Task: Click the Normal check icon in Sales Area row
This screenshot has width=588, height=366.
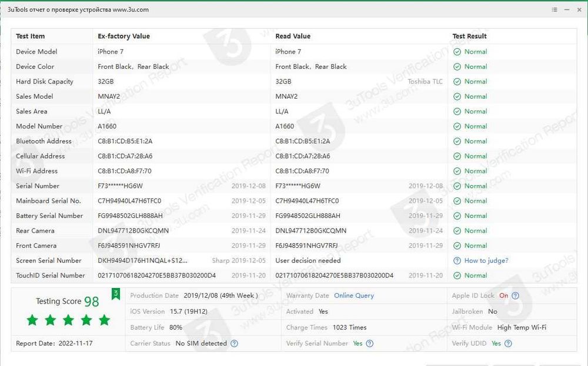Action: pyautogui.click(x=457, y=112)
